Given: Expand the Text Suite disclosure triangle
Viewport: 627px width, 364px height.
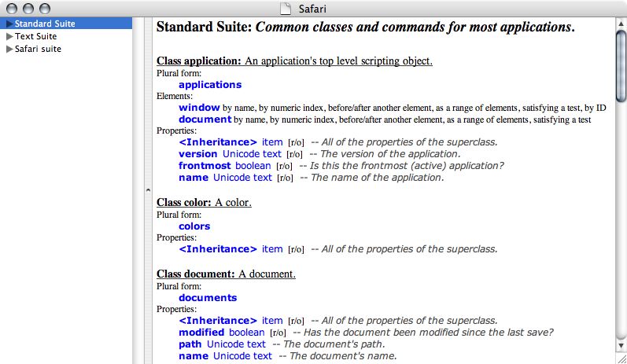Looking at the screenshot, I should (9, 36).
